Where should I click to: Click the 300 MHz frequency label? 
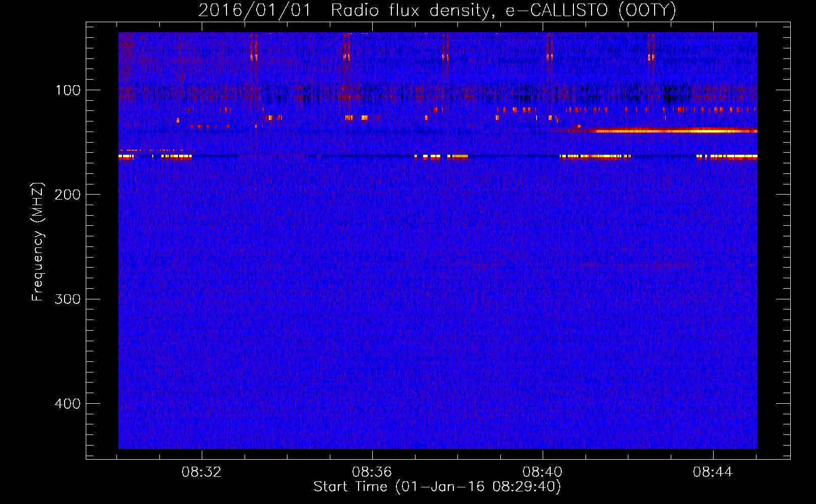[68, 299]
